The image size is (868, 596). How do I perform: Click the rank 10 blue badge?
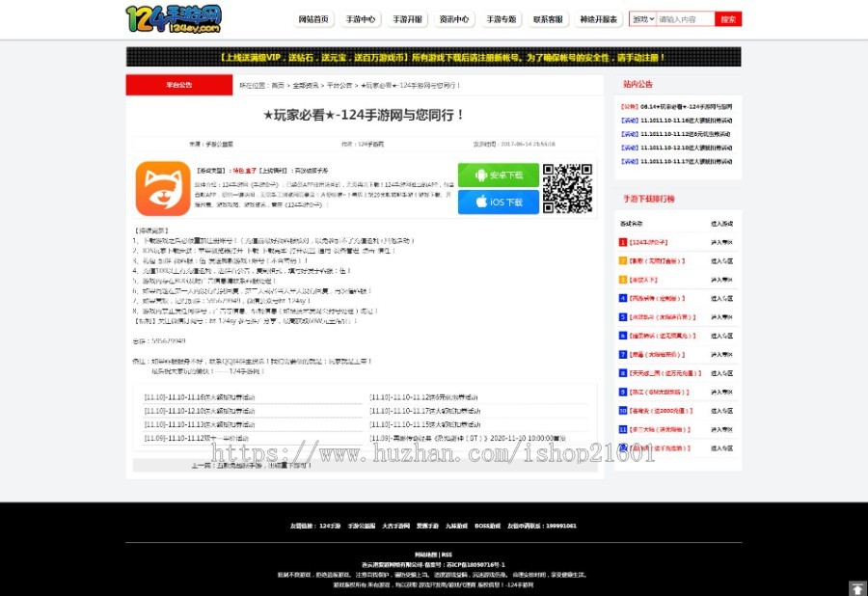pyautogui.click(x=623, y=411)
